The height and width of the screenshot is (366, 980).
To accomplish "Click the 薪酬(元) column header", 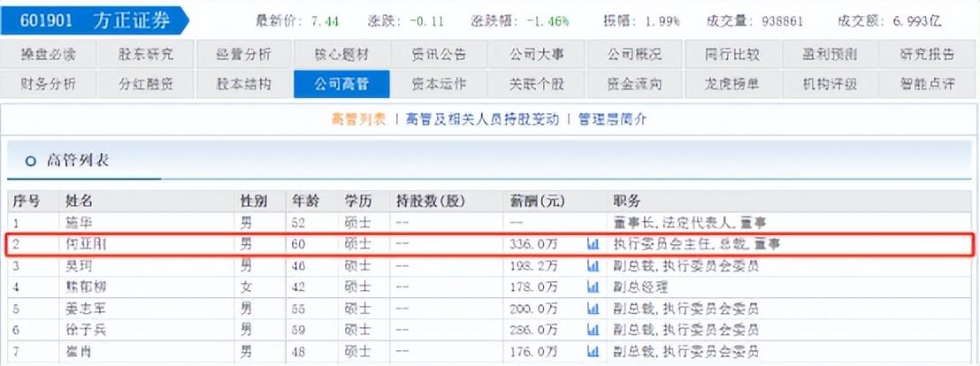I will click(x=538, y=201).
